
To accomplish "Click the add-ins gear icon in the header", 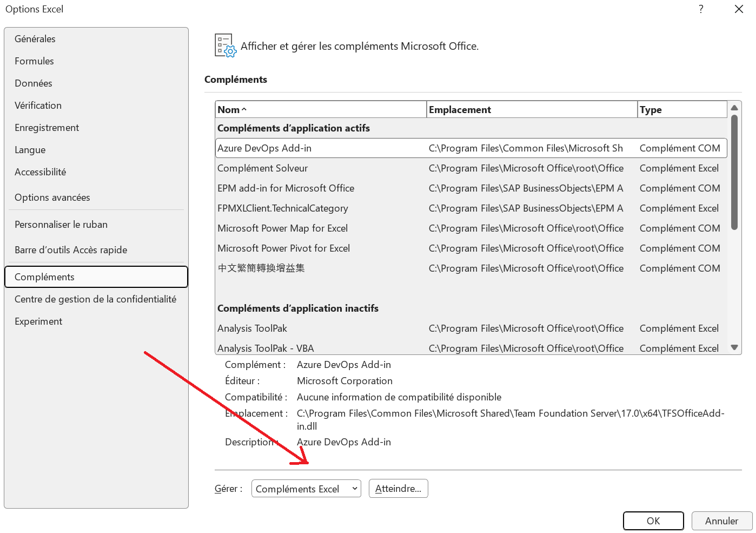I will pos(226,46).
